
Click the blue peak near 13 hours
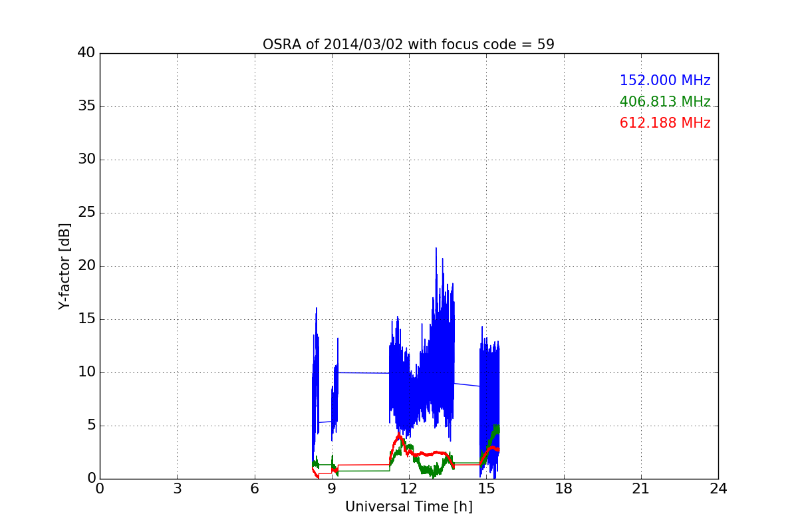[436, 250]
